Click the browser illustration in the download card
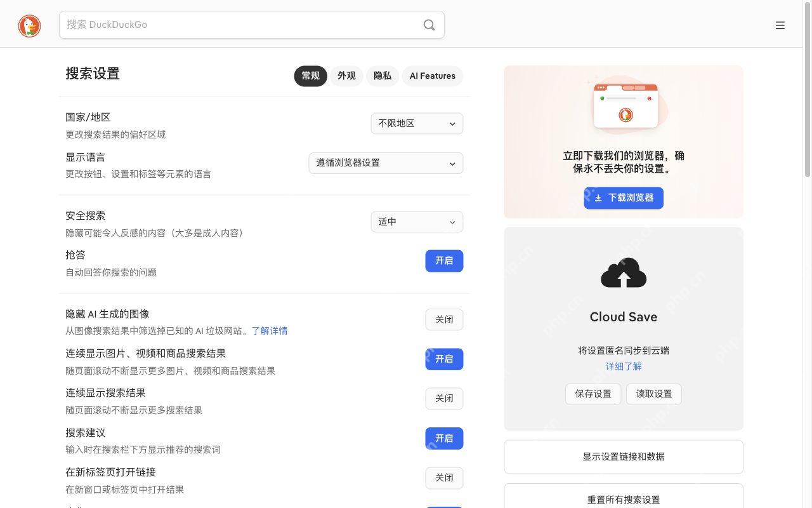Screen dimensions: 812x508 tap(625, 104)
